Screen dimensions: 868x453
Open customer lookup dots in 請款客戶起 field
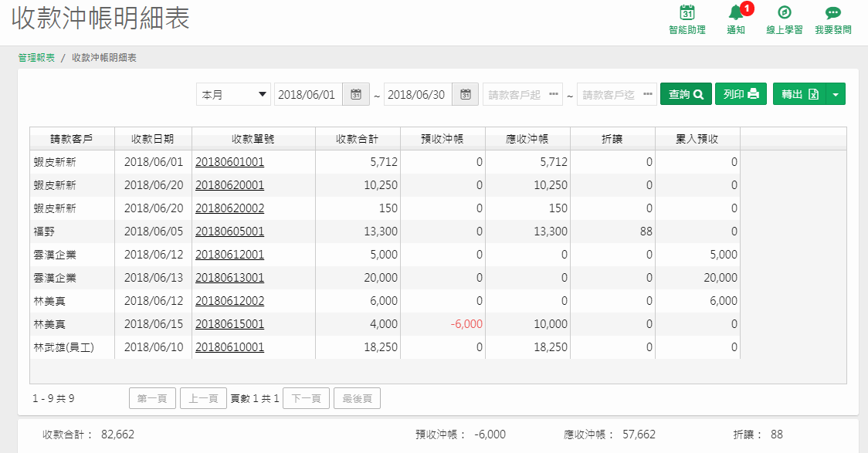[554, 94]
